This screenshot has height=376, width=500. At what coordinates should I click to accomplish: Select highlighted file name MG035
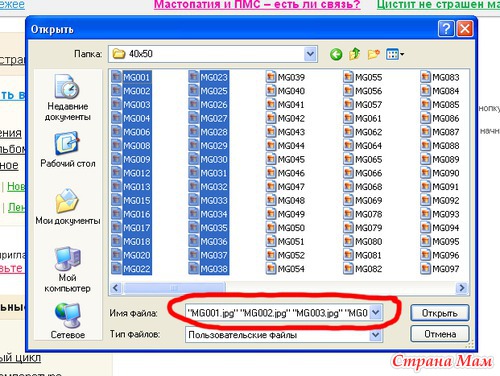214,228
